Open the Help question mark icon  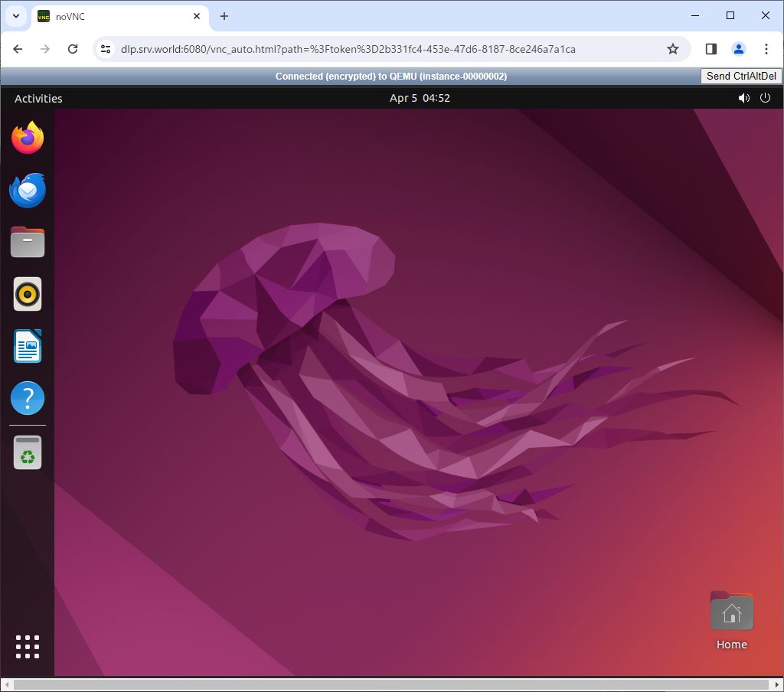point(28,398)
